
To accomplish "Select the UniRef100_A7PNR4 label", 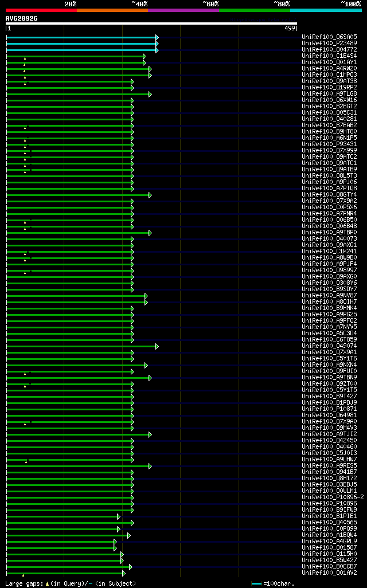I will [330, 213].
